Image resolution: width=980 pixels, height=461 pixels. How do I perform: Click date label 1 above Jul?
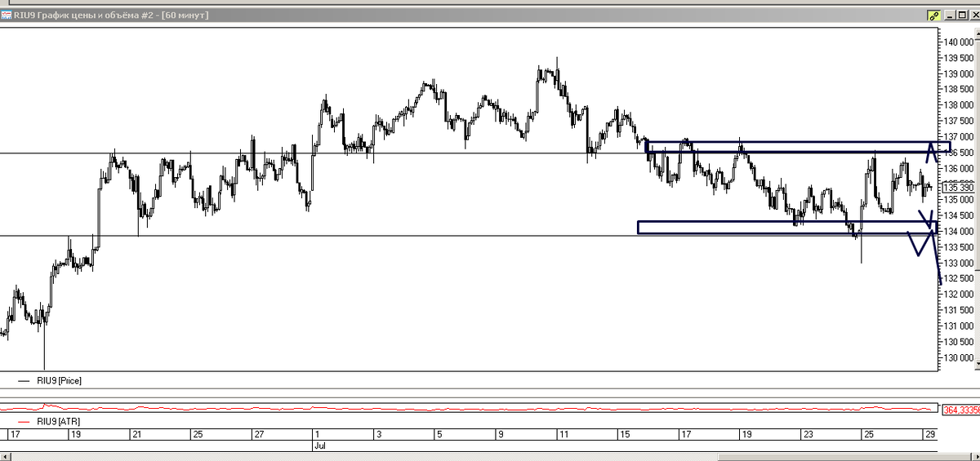click(x=318, y=435)
